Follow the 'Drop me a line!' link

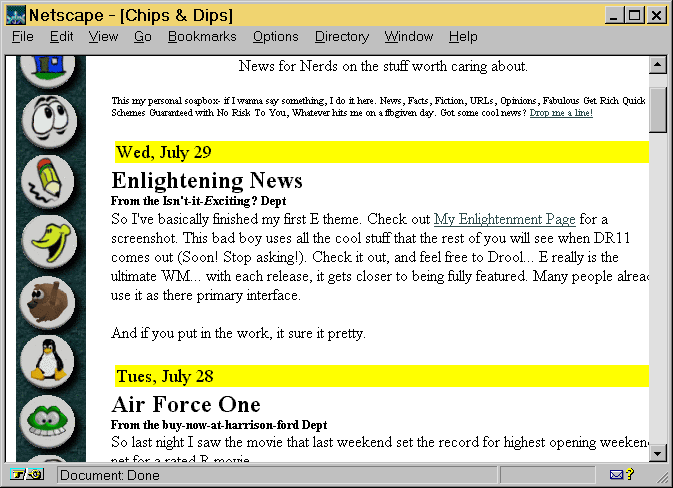click(x=561, y=113)
